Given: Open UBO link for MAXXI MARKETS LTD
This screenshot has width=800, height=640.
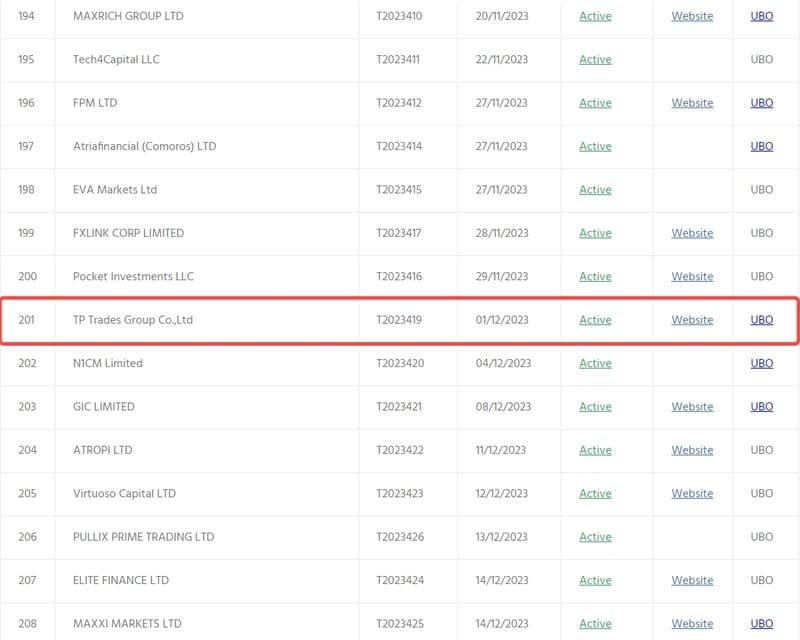Looking at the screenshot, I should [x=762, y=624].
